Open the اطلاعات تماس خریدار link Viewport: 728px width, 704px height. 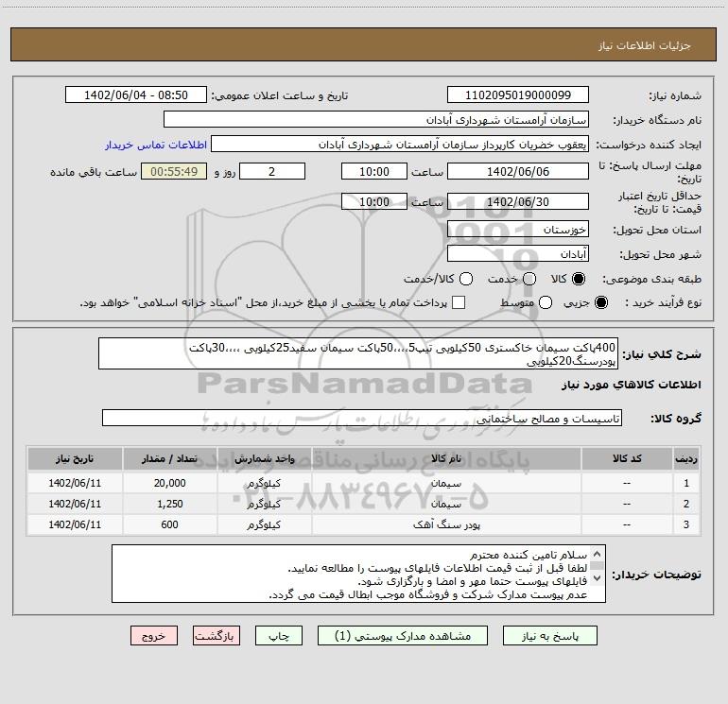click(x=156, y=145)
